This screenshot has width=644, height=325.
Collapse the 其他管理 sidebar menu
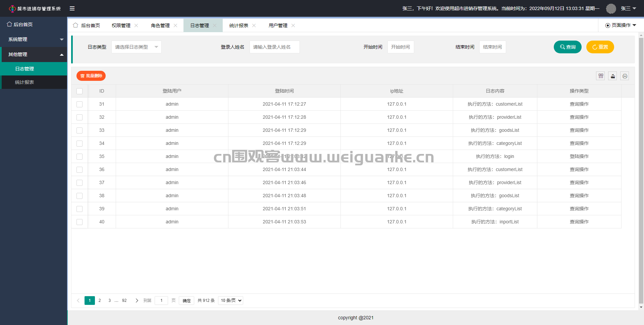point(34,54)
